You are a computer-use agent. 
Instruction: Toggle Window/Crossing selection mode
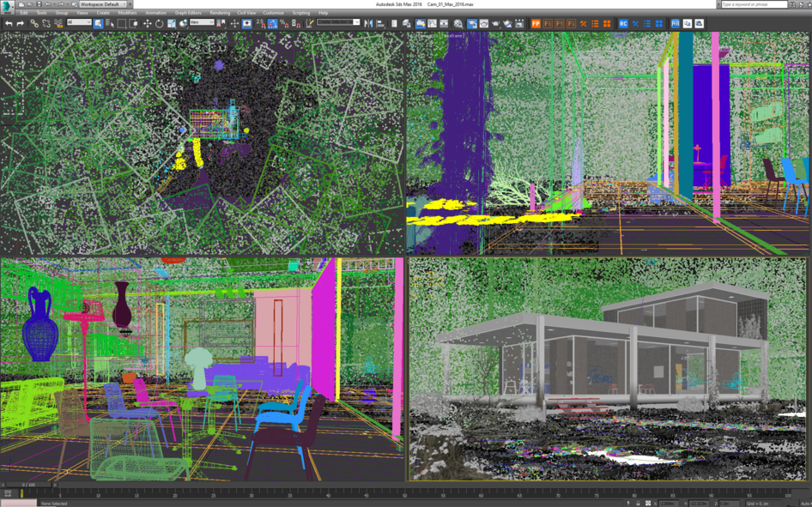pyautogui.click(x=134, y=23)
